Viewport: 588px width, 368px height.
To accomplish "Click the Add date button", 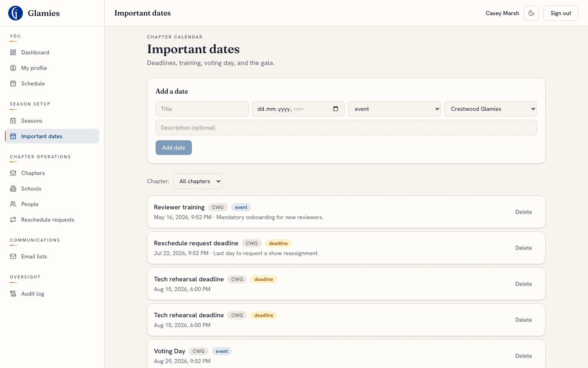I will (x=174, y=148).
